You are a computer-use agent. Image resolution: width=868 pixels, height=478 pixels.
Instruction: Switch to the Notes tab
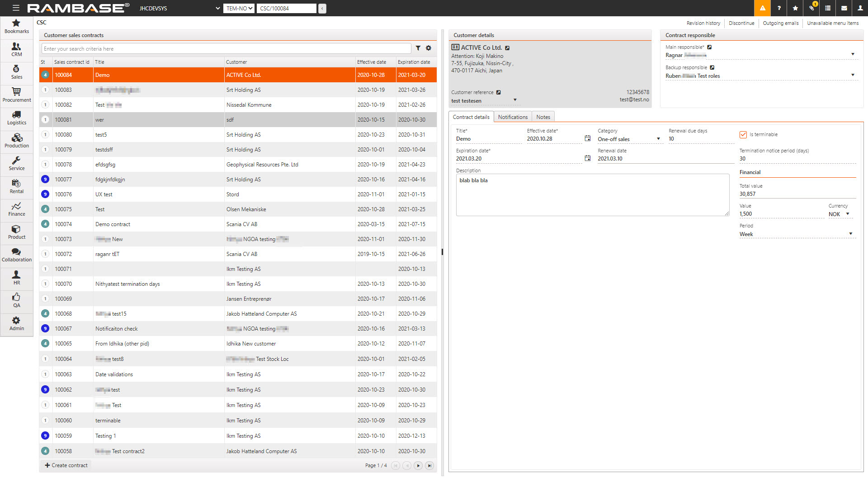click(x=543, y=117)
